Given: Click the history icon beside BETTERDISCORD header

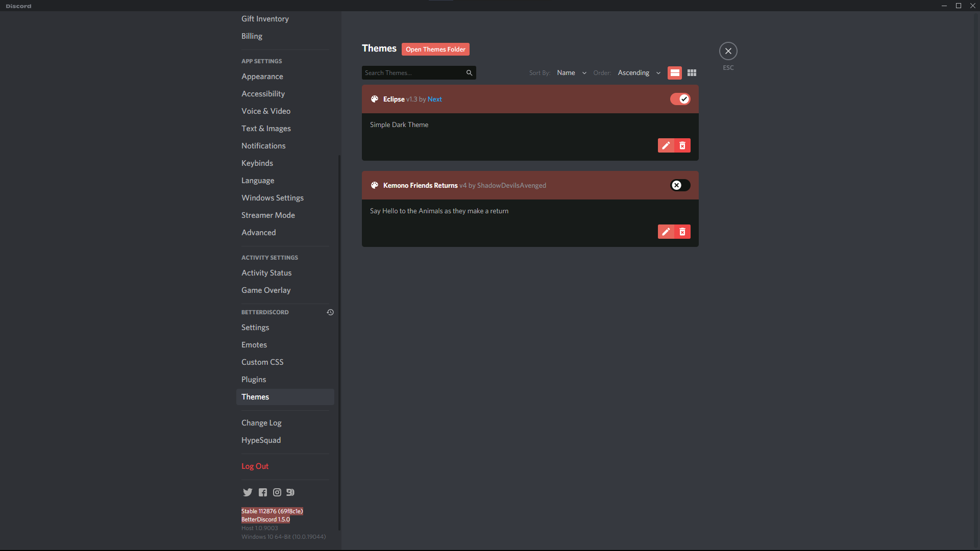Looking at the screenshot, I should [330, 312].
